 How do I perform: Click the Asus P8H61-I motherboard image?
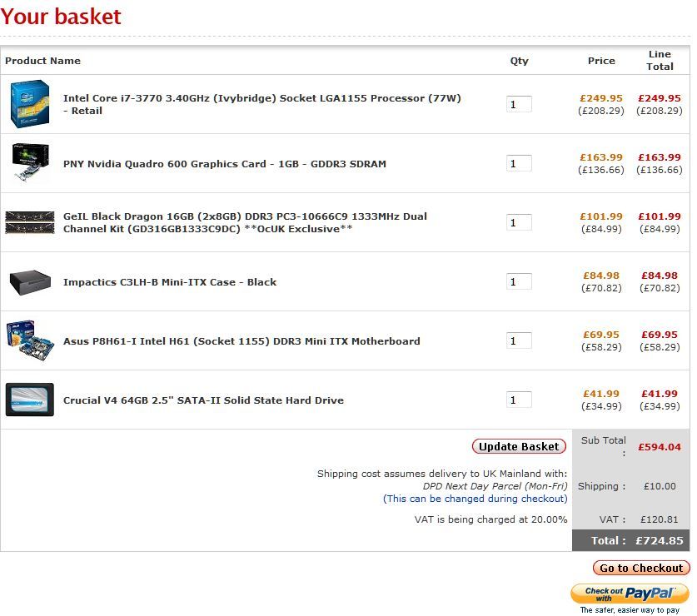click(30, 340)
